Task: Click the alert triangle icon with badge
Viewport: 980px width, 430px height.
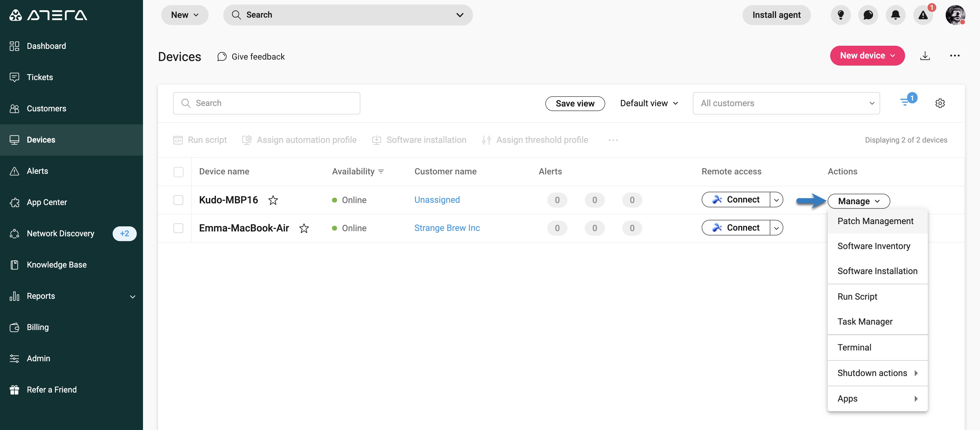Action: pyautogui.click(x=923, y=15)
